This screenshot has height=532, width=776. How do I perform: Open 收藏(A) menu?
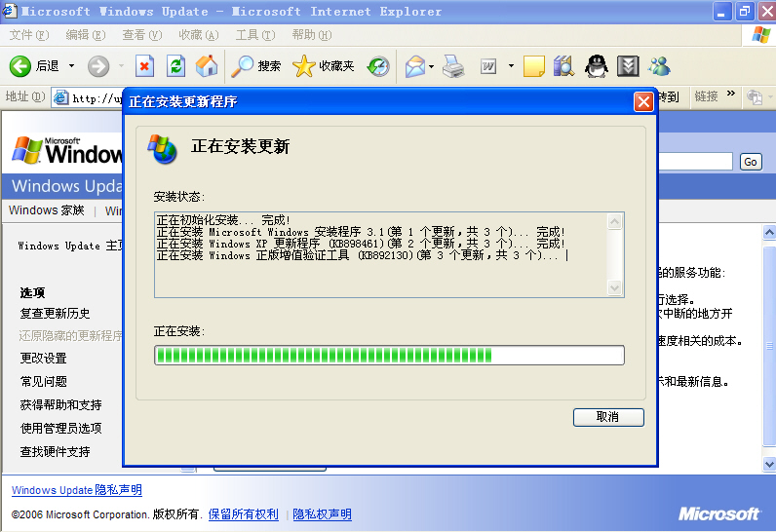point(199,35)
